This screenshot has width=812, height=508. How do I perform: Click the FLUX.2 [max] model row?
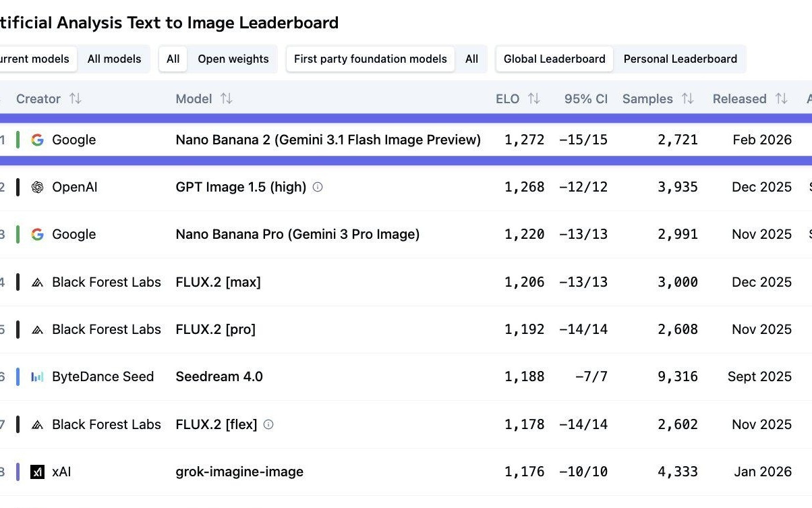[218, 283]
